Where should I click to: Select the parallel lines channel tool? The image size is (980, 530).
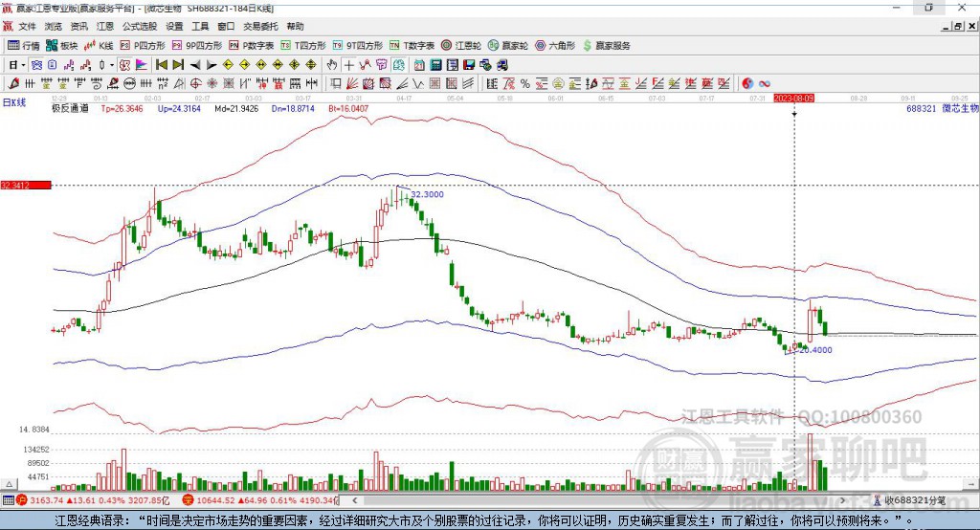pos(468,83)
